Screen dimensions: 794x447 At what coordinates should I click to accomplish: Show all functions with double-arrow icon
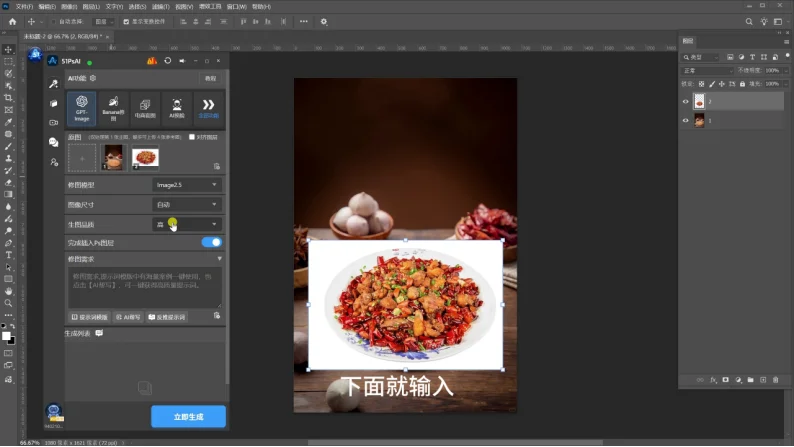(208, 108)
